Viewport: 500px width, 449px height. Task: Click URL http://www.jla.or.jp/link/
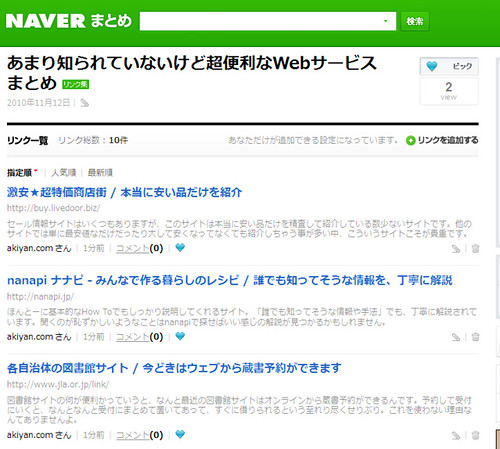[58, 385]
